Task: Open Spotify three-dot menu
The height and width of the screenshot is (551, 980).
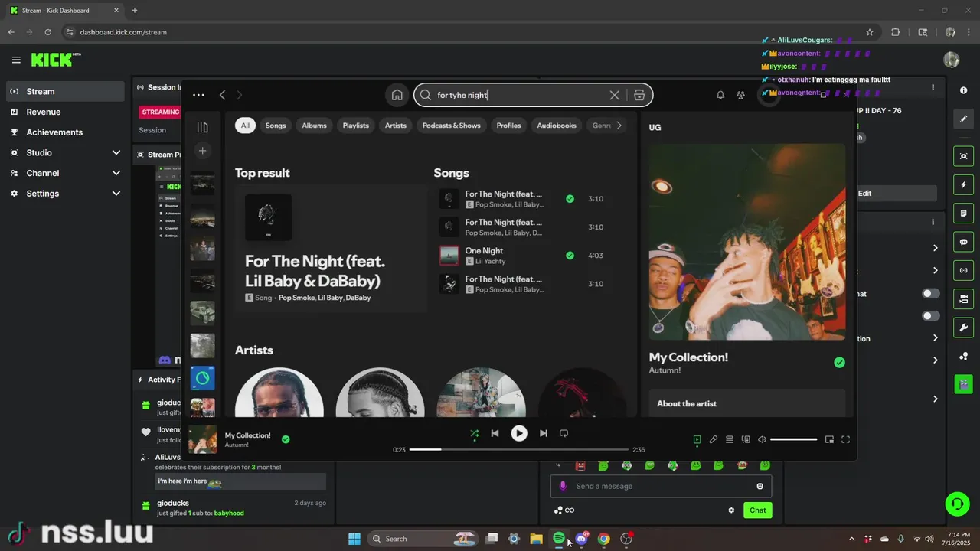Action: [198, 95]
